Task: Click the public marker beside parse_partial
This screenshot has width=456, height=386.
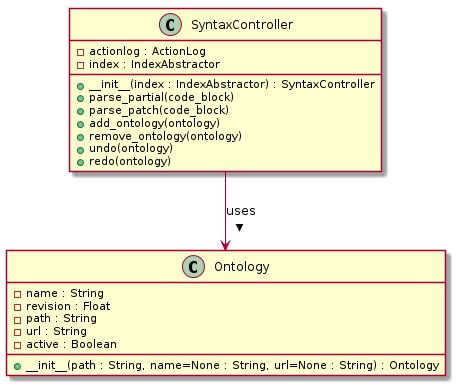Action: [x=80, y=99]
